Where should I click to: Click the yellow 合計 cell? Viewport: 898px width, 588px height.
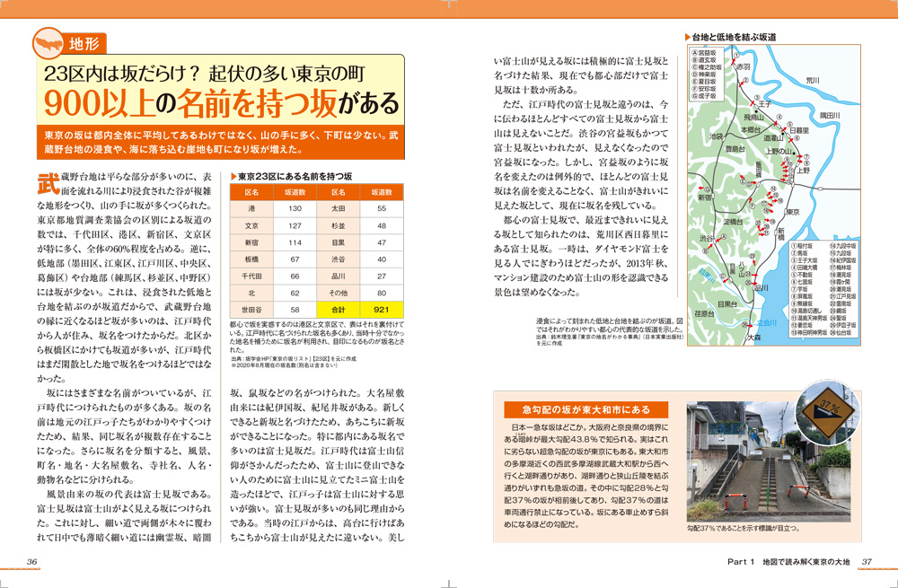point(339,310)
